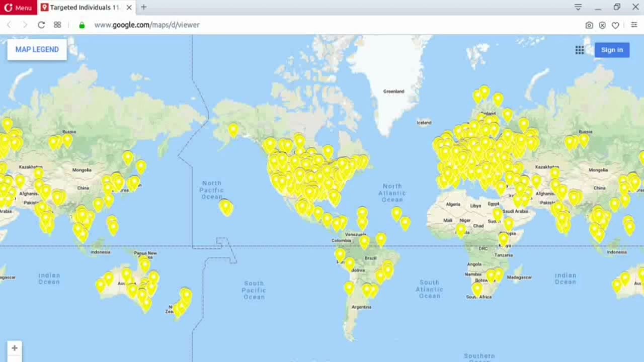This screenshot has height=362, width=644.
Task: View site security lock info
Action: tap(82, 25)
